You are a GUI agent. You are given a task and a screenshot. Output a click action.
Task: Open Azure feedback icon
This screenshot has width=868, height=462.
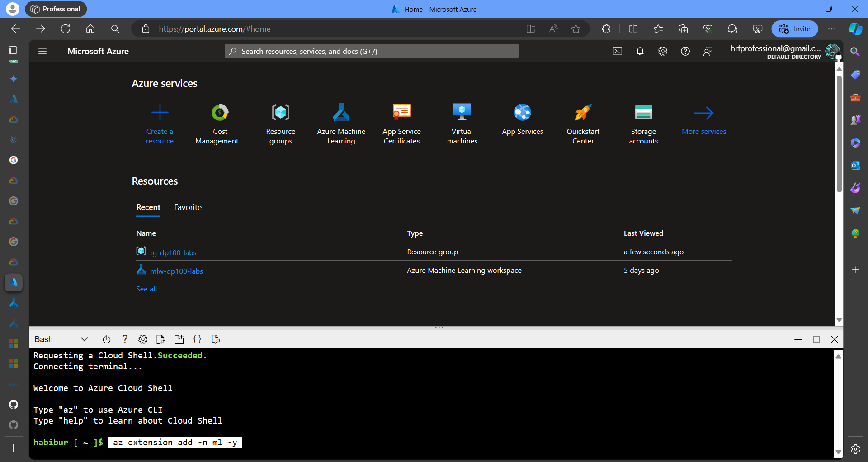coord(708,51)
